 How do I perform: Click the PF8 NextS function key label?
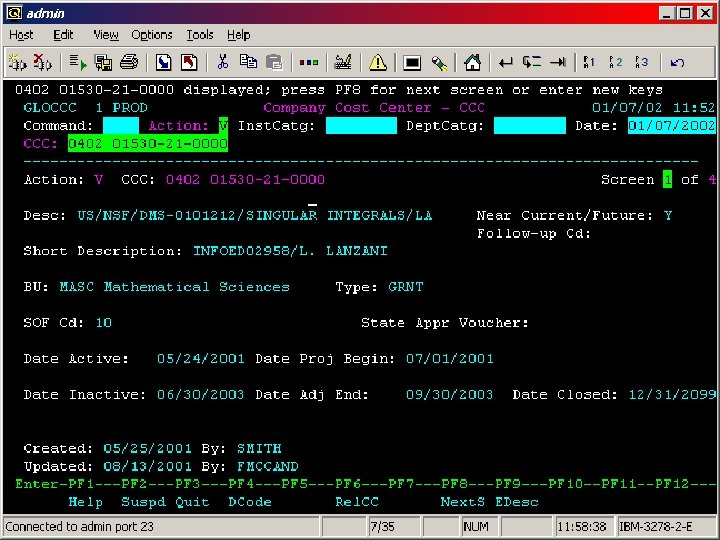pos(462,502)
